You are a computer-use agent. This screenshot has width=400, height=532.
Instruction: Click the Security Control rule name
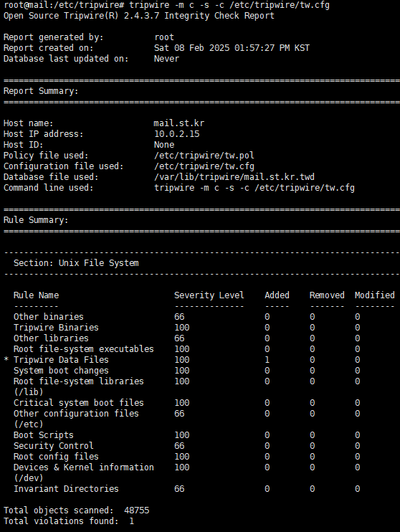click(x=53, y=446)
